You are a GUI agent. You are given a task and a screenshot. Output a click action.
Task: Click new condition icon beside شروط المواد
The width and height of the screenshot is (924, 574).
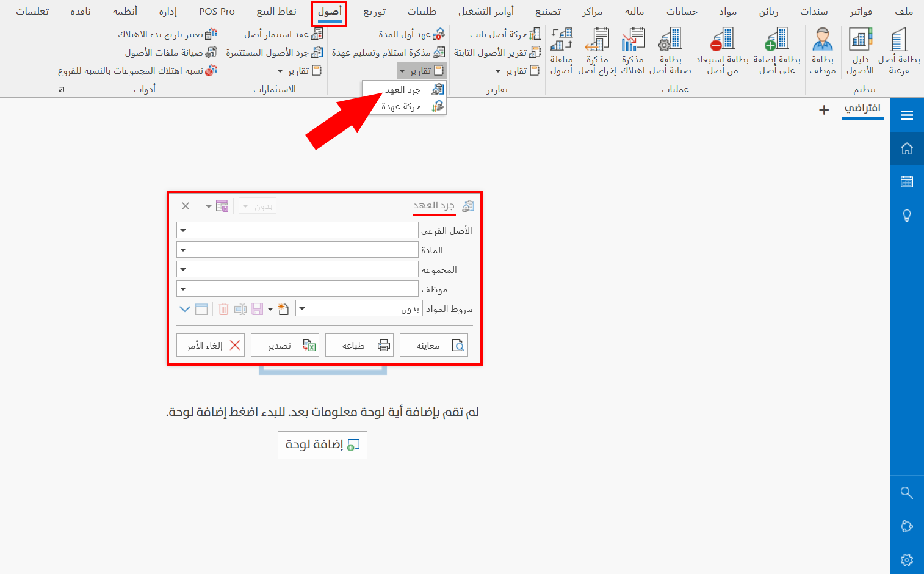[283, 309]
